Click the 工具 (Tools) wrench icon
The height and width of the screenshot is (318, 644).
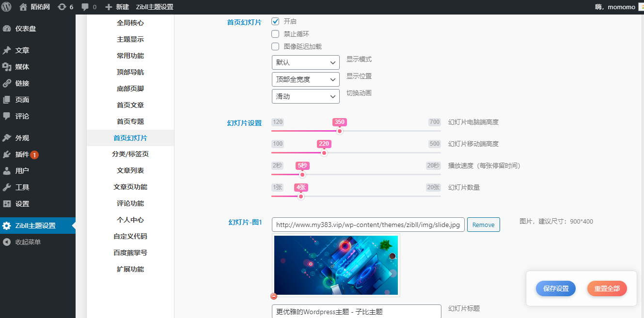coord(12,187)
